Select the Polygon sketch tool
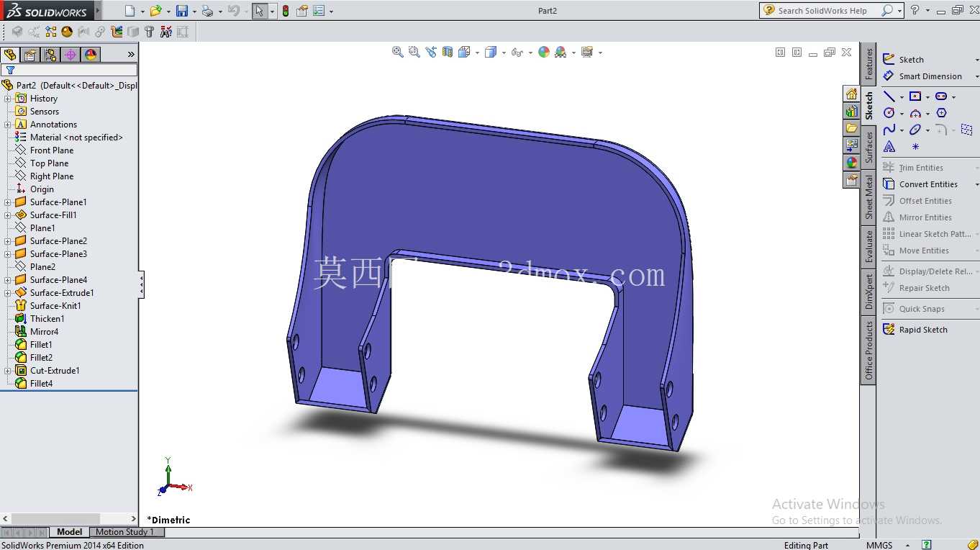 click(x=942, y=113)
